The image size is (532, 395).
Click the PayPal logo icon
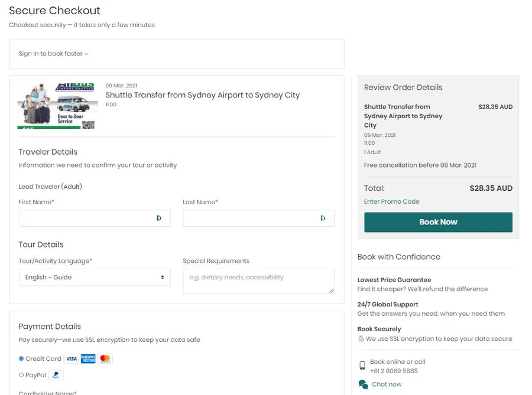click(56, 375)
